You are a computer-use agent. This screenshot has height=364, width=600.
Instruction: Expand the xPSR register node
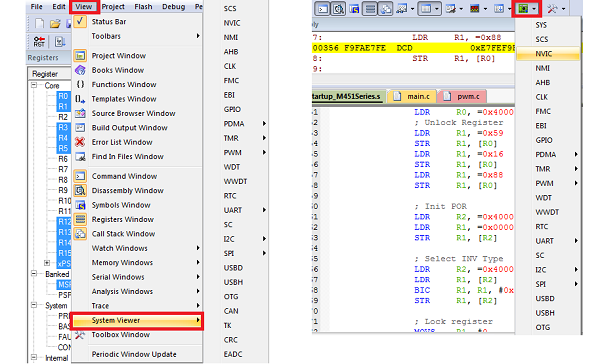(47, 263)
